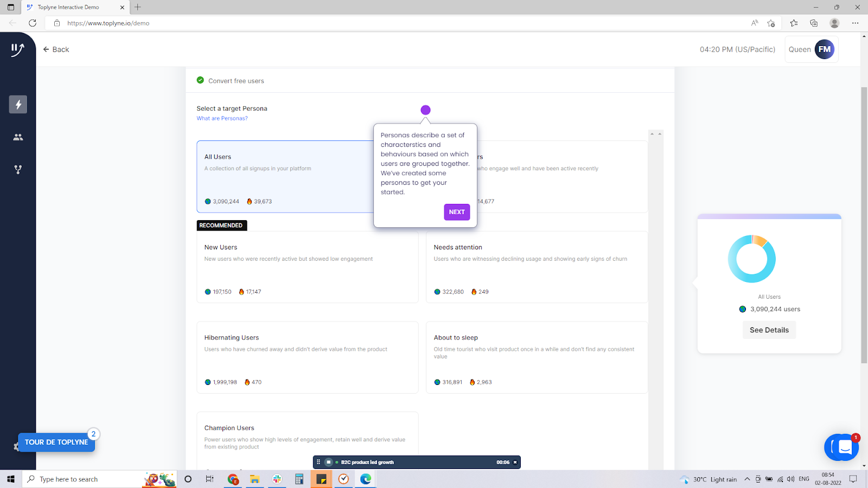This screenshot has width=868, height=488.
Task: Select the Needs attention persona card
Action: [537, 267]
